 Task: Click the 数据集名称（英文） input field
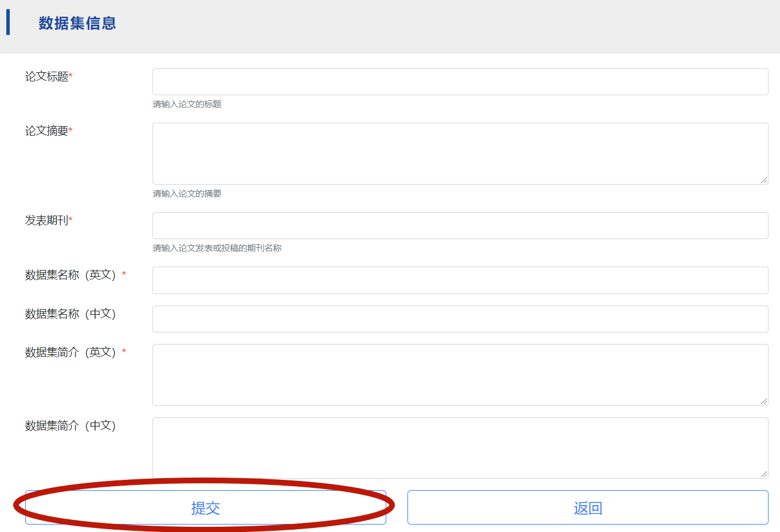(460, 280)
